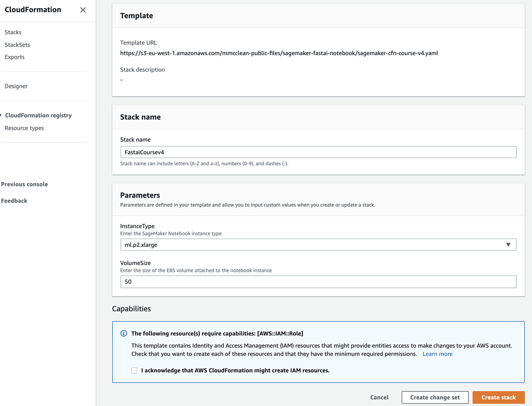
Task: Close the CloudFormation navigation sidebar
Action: pyautogui.click(x=83, y=9)
